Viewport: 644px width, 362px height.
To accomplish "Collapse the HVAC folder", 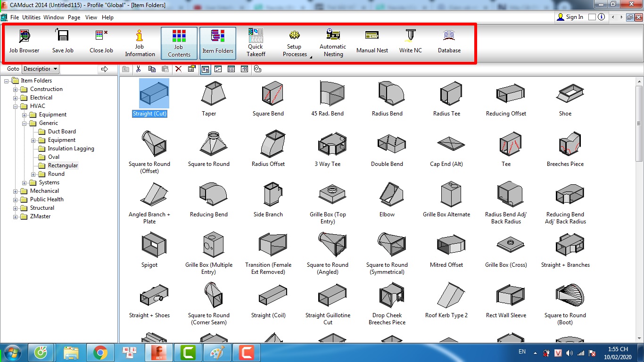I will pyautogui.click(x=16, y=106).
